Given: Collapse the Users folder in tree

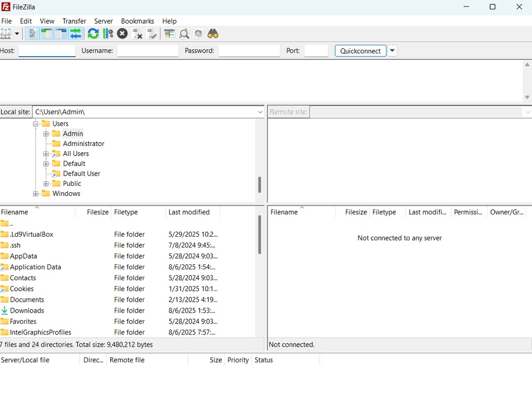Looking at the screenshot, I should [x=35, y=124].
